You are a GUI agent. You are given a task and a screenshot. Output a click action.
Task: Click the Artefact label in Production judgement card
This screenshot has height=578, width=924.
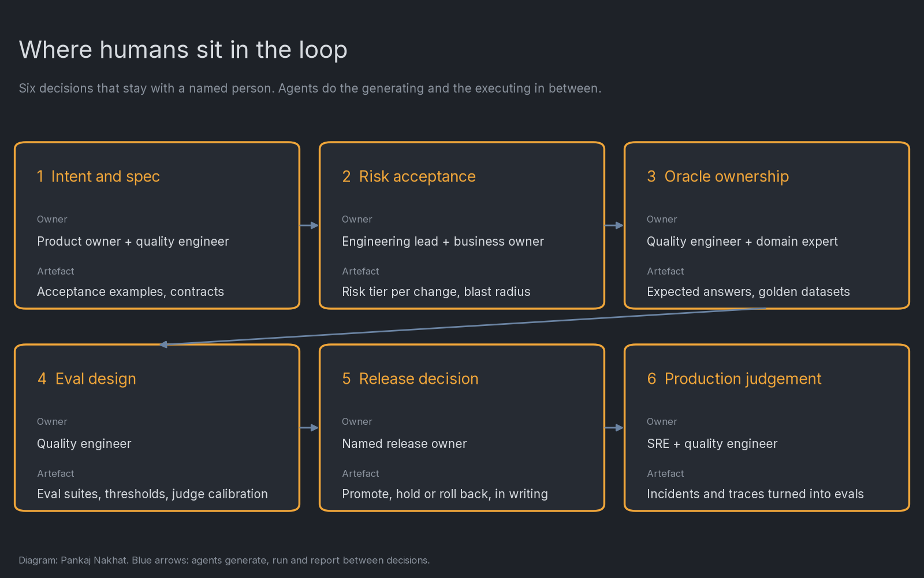pyautogui.click(x=665, y=474)
